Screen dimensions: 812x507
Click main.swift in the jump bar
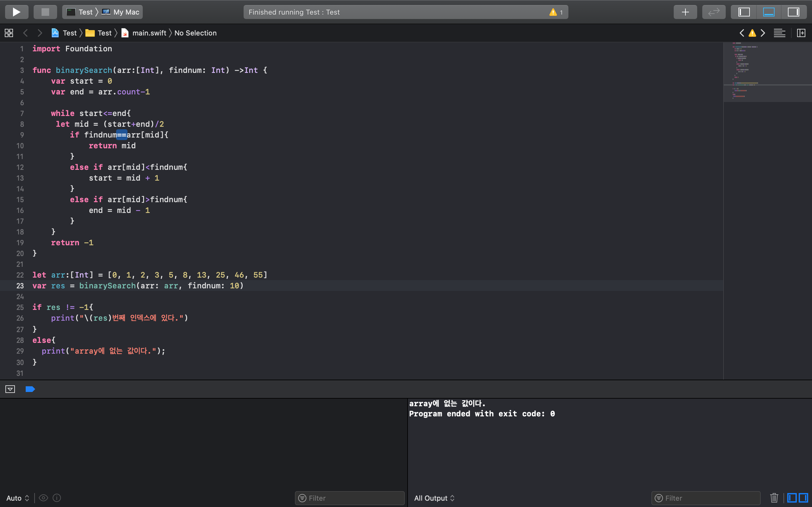(149, 33)
